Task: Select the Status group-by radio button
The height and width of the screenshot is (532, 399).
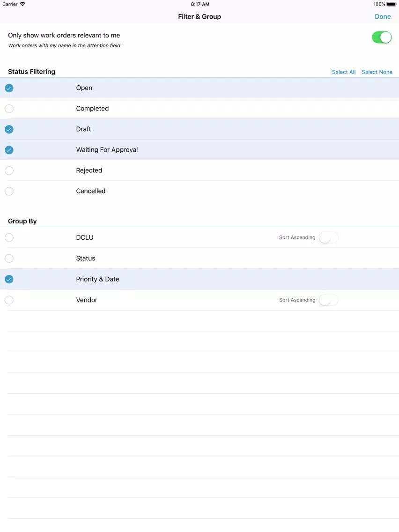Action: 9,259
